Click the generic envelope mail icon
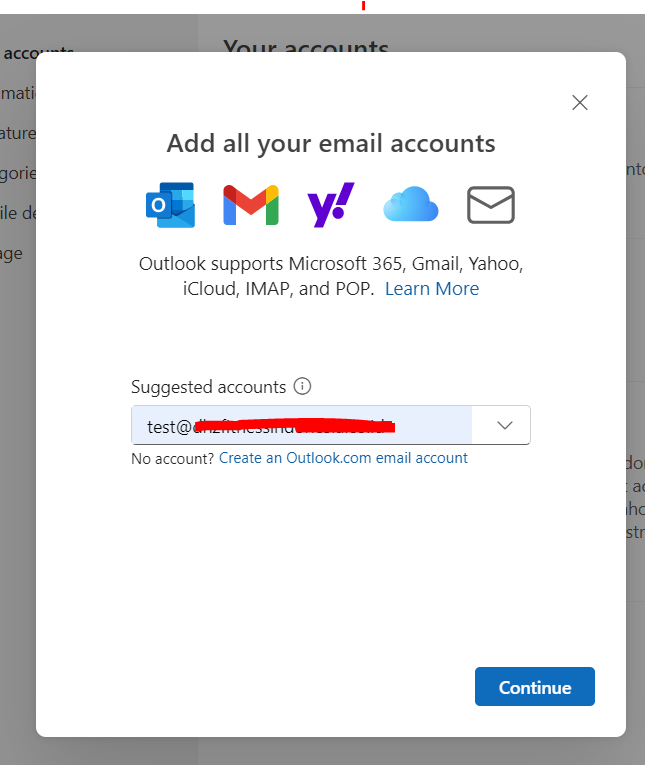The image size is (645, 765). [491, 205]
